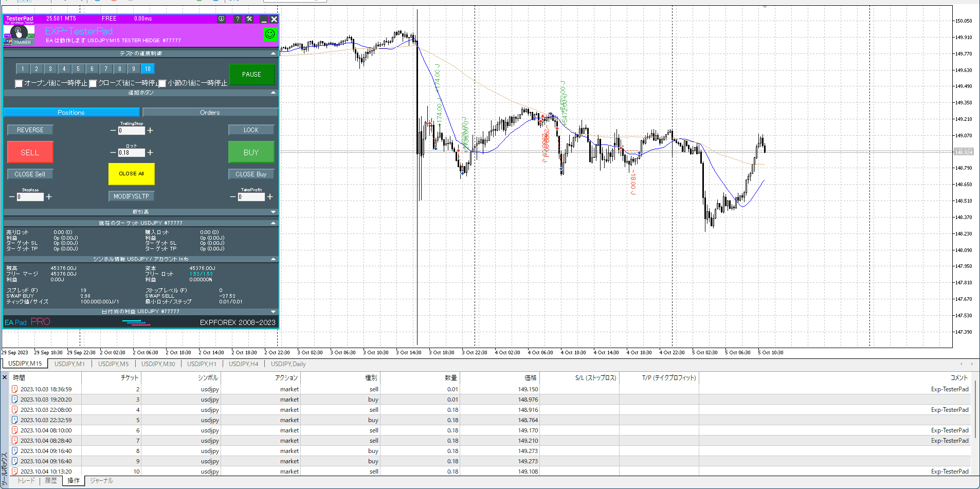This screenshot has width=980, height=489.
Task: Click the info icon in TesterPad header
Action: [x=221, y=19]
